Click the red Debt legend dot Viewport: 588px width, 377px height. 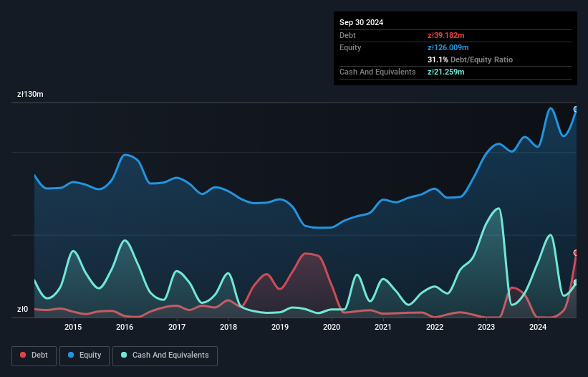tap(23, 355)
